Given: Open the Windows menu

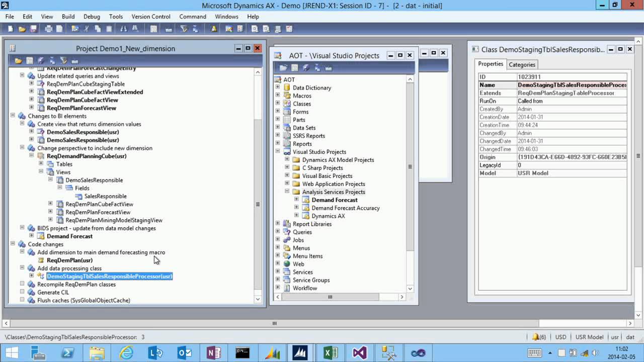Looking at the screenshot, I should [x=226, y=17].
